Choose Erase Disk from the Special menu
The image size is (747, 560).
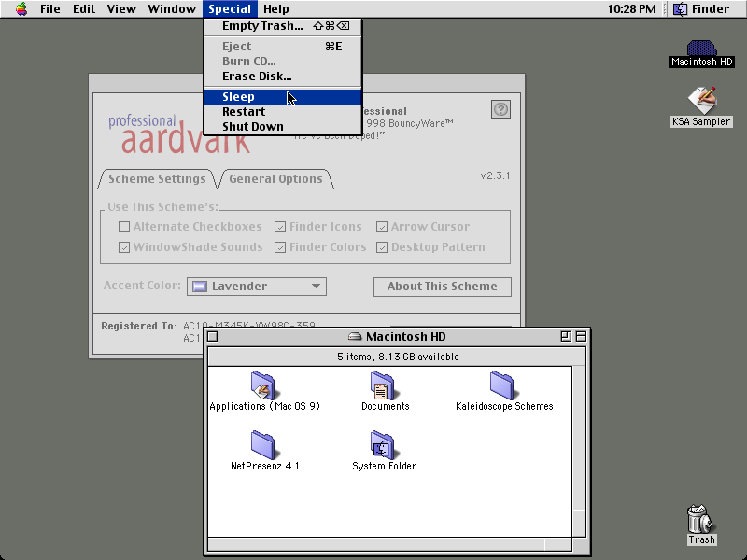(283, 77)
